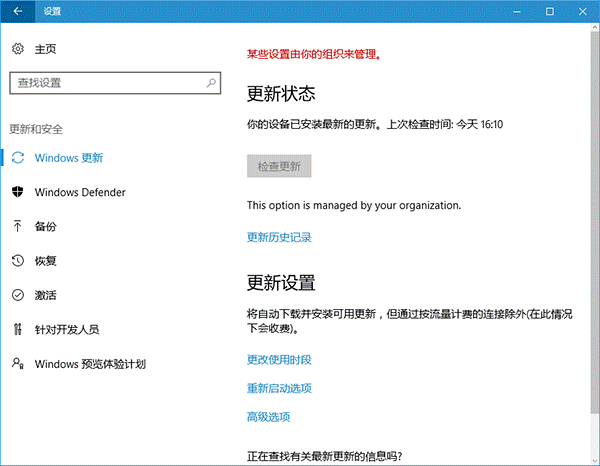Open the 激活 activation page
600x466 pixels.
pos(46,295)
